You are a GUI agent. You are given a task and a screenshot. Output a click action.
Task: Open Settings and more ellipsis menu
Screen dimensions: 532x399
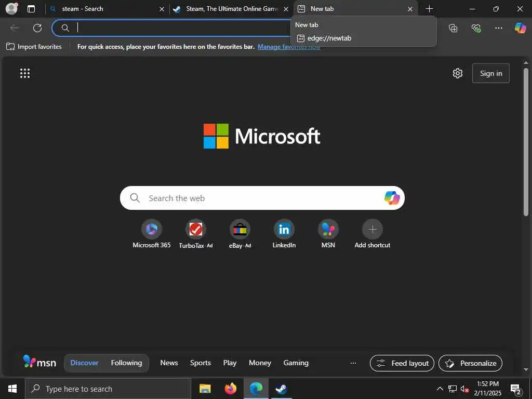click(498, 28)
